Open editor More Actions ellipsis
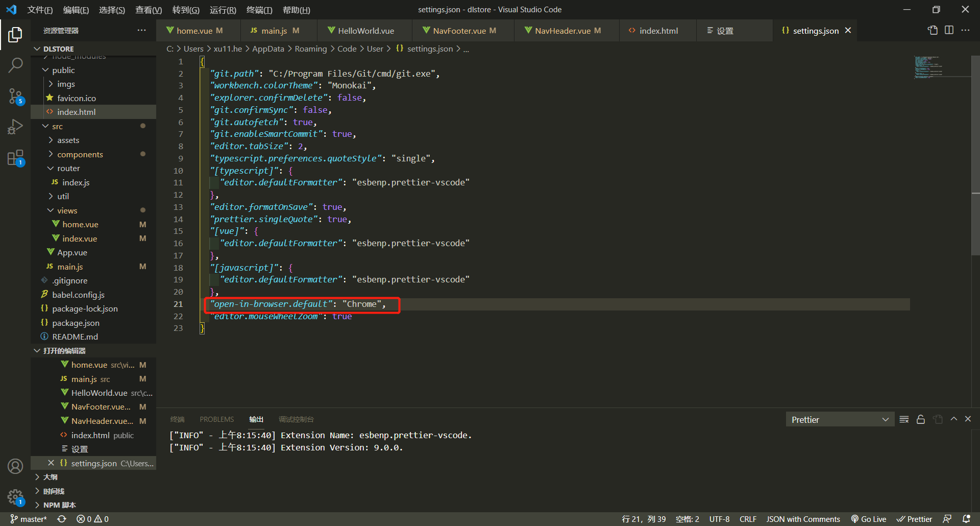This screenshot has height=526, width=980. (x=965, y=31)
